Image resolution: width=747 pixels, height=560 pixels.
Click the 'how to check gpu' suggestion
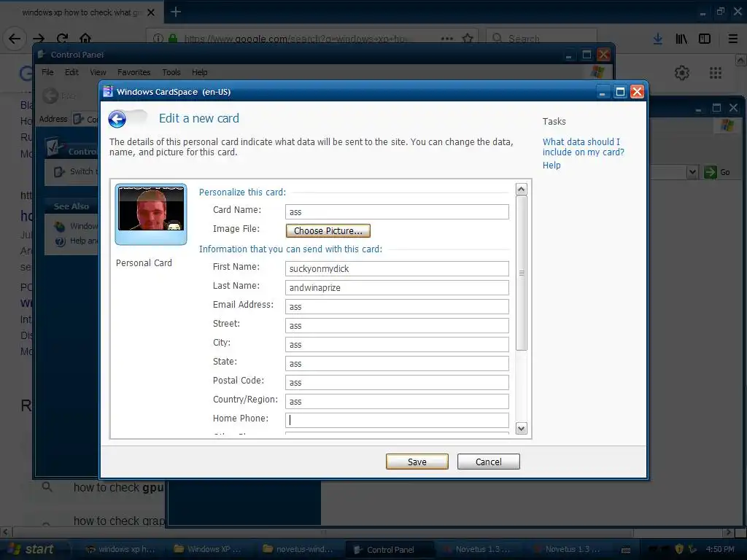click(119, 488)
